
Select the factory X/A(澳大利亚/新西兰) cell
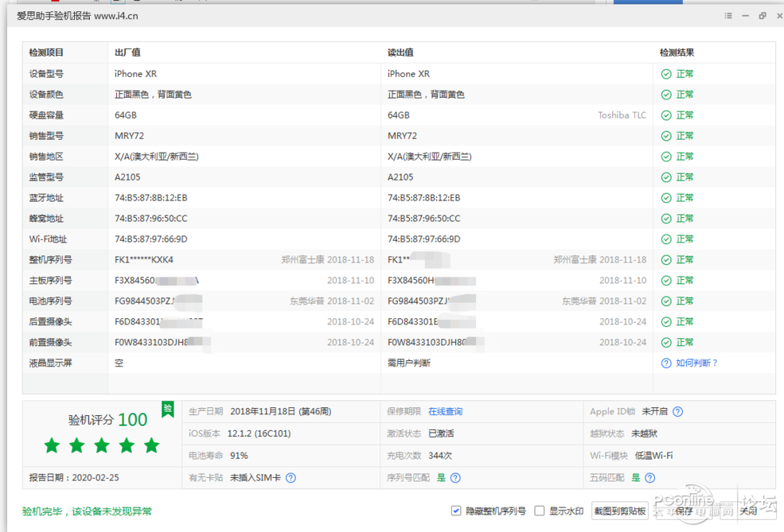tap(157, 157)
